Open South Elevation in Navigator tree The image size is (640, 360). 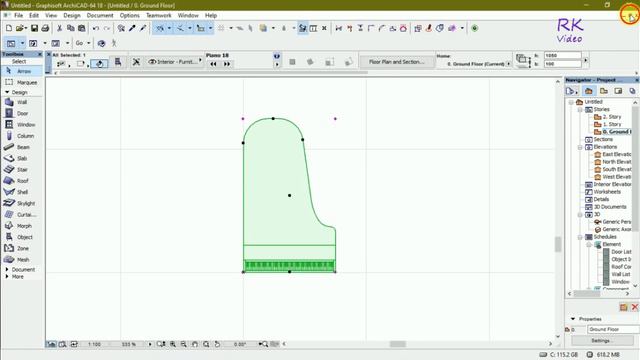coord(617,169)
